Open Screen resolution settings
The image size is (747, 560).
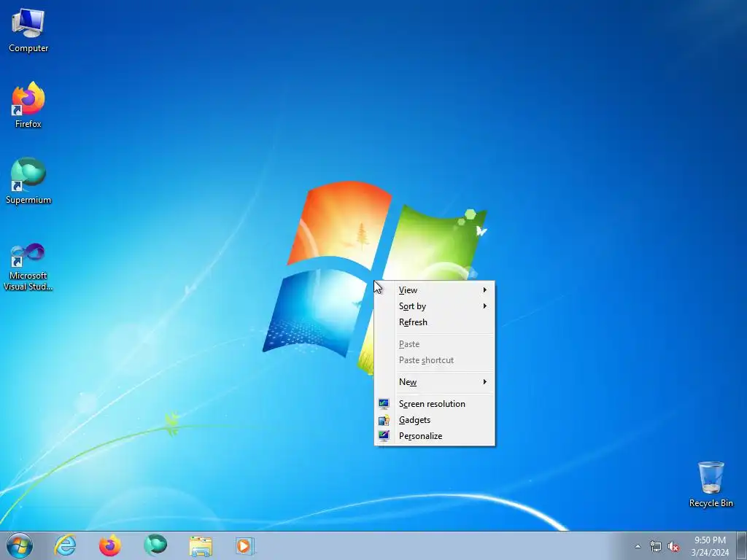coord(435,404)
